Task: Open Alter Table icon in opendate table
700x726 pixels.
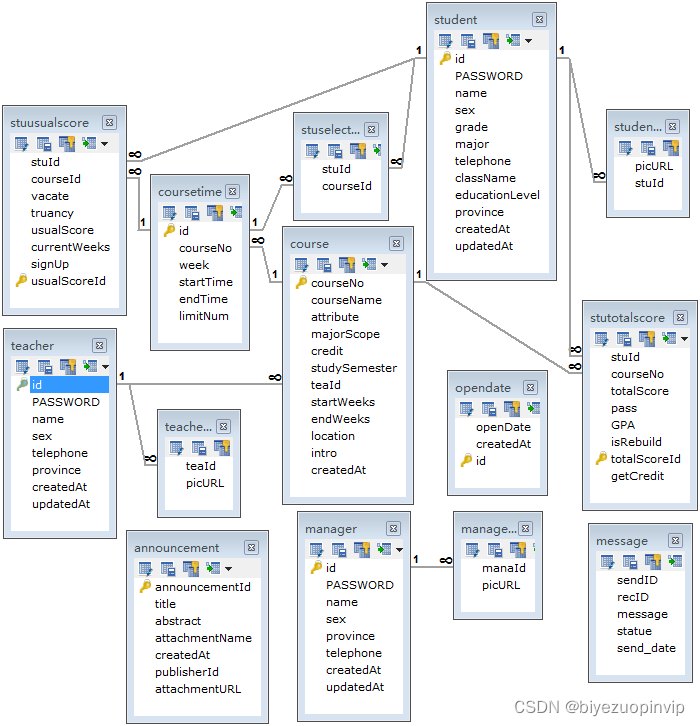Action: coord(466,409)
